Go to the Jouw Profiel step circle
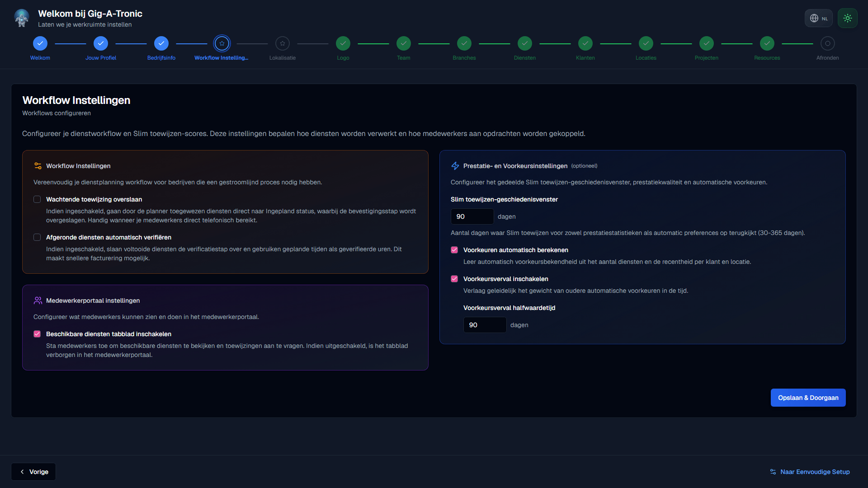868x488 pixels. point(101,43)
